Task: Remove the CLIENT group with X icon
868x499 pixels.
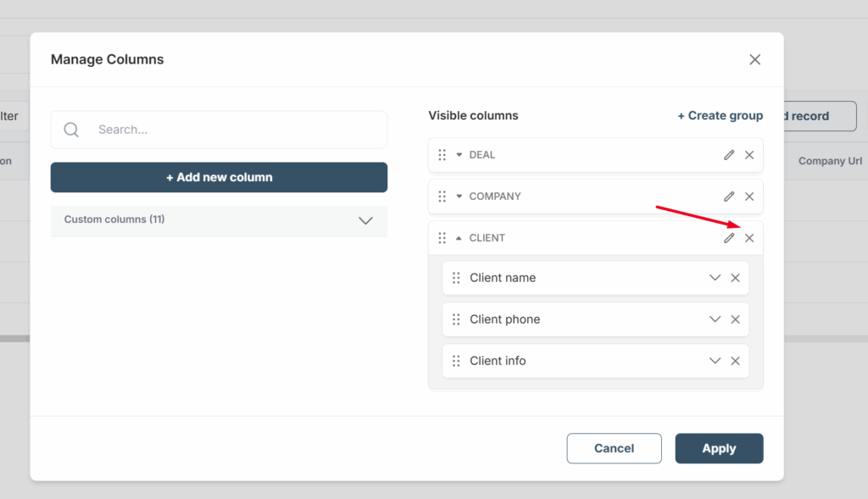Action: [749, 238]
